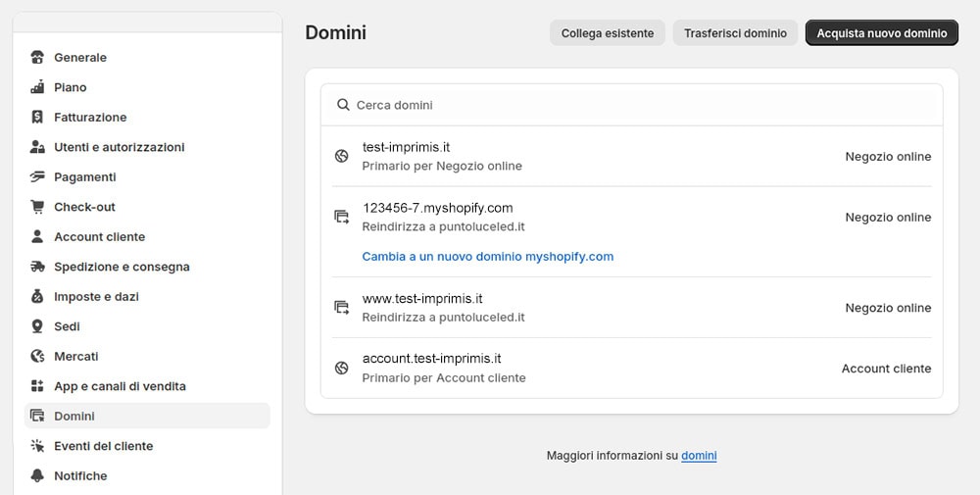Click the Domini page heading
Viewport: 980px width, 495px height.
[x=335, y=32]
